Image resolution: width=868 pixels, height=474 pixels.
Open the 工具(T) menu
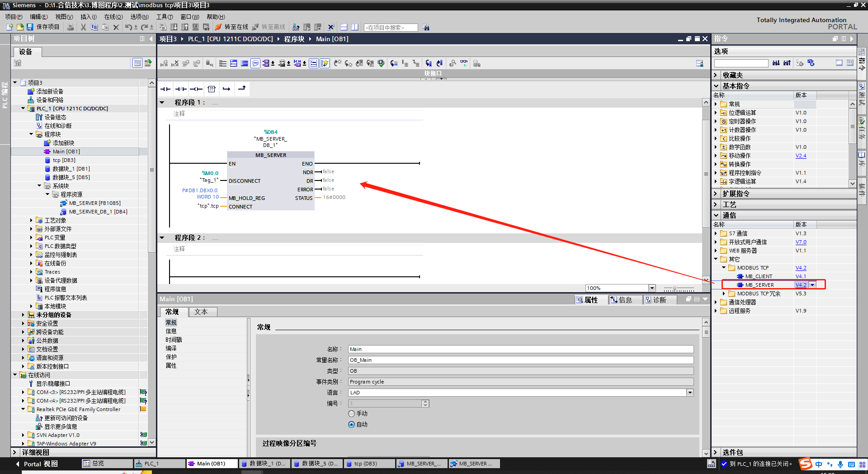[x=165, y=17]
